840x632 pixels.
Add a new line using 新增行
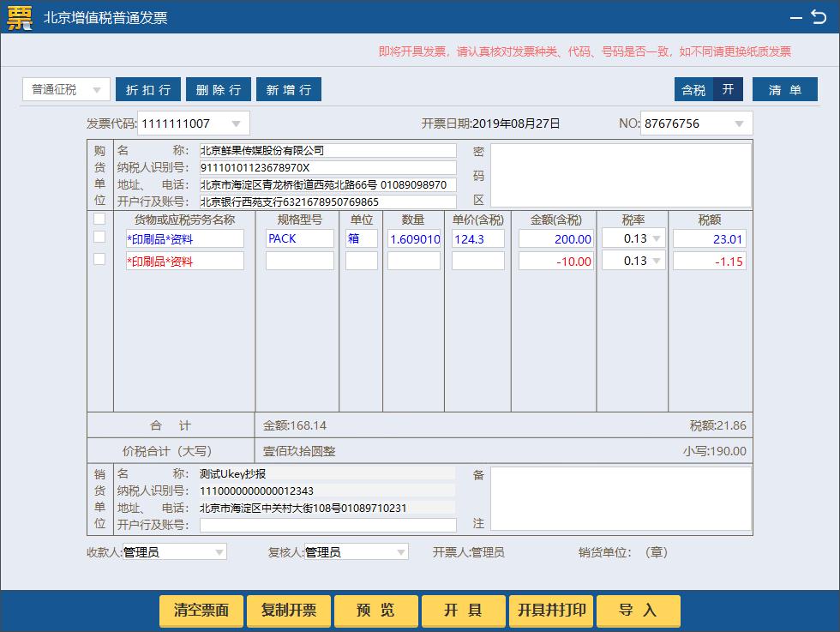(x=289, y=89)
